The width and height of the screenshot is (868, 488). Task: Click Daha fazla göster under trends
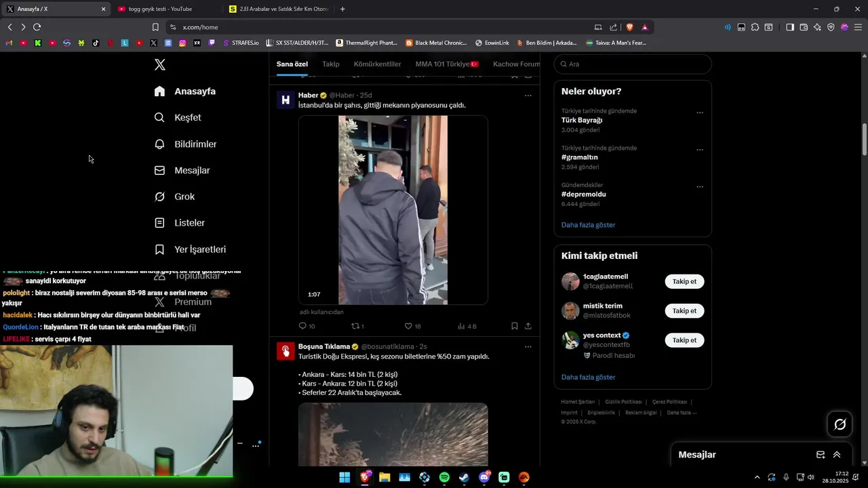pos(589,225)
